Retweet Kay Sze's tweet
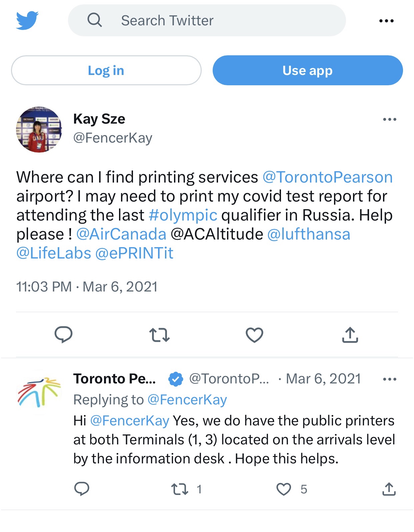The height and width of the screenshot is (532, 414). click(x=159, y=335)
